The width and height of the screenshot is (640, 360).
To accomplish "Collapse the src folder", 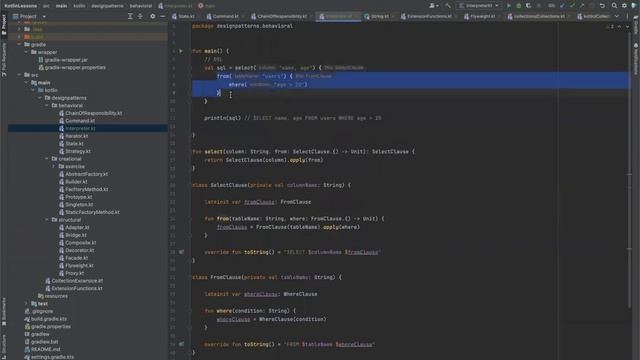I will (19, 75).
